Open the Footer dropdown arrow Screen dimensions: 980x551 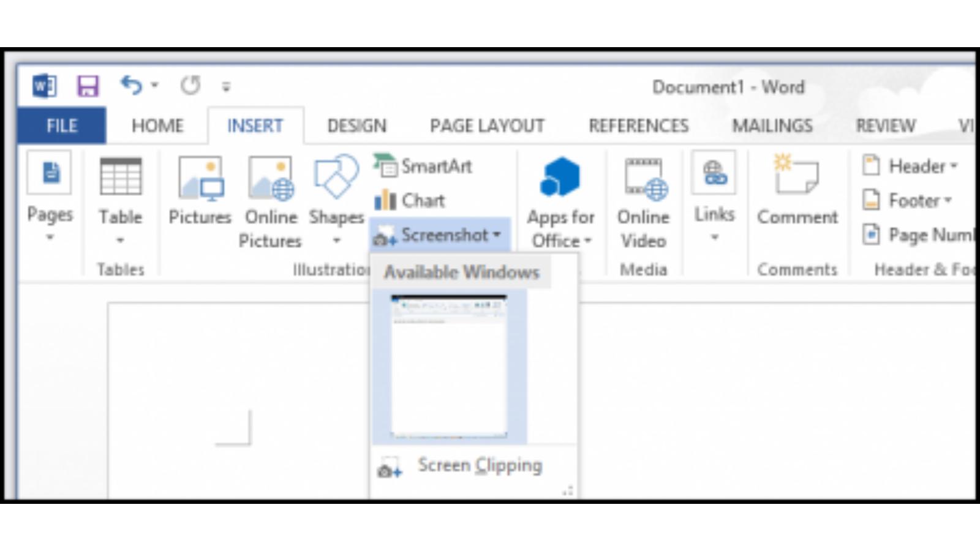[x=948, y=200]
